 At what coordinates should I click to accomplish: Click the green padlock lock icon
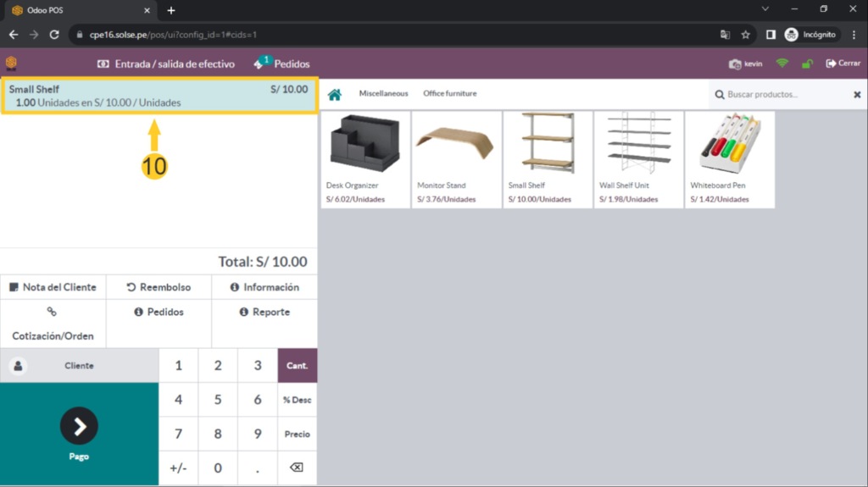(807, 64)
